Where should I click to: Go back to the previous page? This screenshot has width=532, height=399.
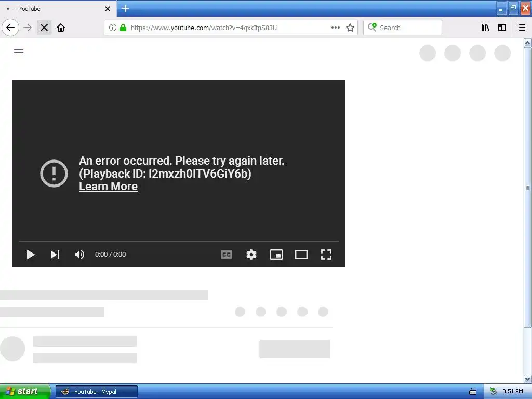10,28
